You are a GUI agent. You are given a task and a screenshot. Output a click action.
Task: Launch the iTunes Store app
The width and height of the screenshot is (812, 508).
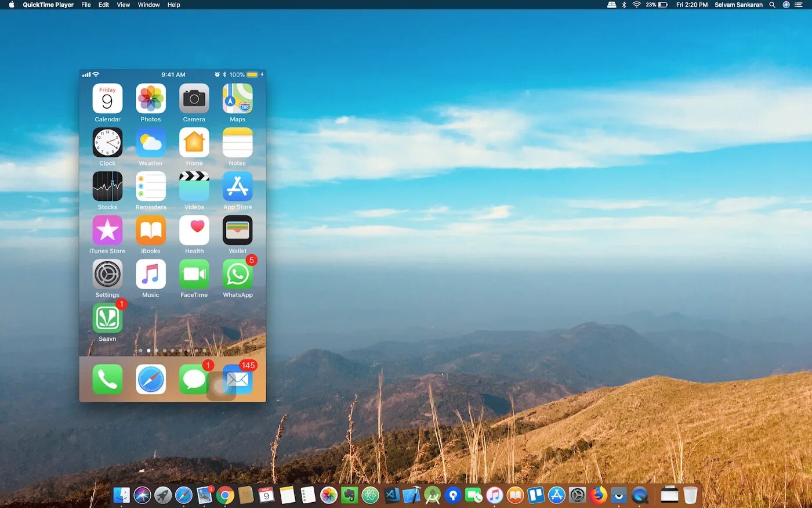pos(107,230)
